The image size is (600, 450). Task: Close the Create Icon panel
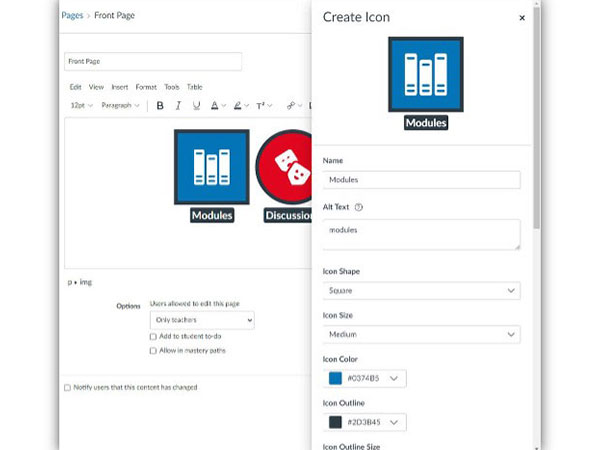(x=521, y=18)
